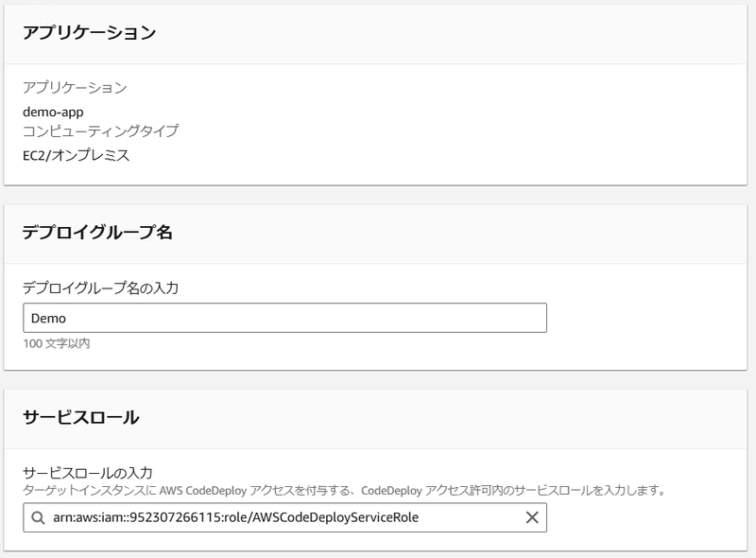Select the demo-app application name text

click(53, 112)
